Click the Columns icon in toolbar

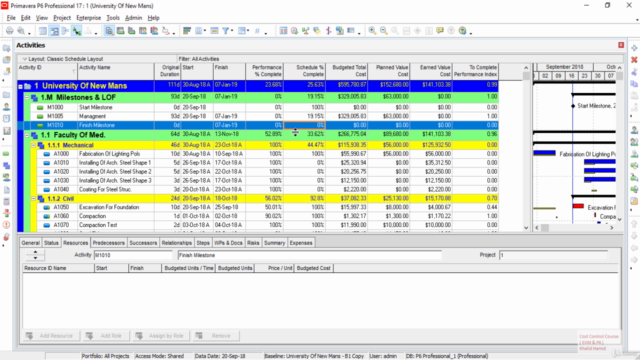pyautogui.click(x=199, y=31)
